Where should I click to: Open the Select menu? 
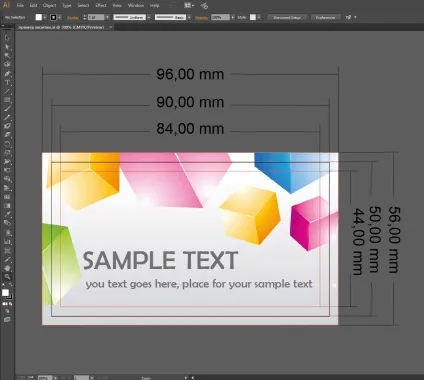click(x=83, y=5)
